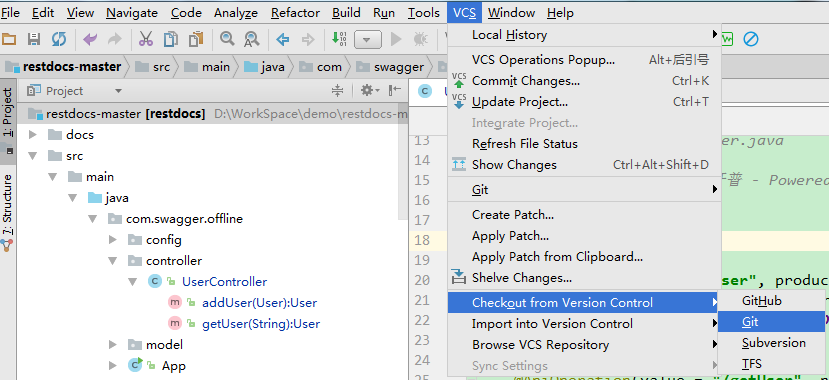Click the Build project binary icon
Viewport: 829px width, 380px height.
pos(338,39)
